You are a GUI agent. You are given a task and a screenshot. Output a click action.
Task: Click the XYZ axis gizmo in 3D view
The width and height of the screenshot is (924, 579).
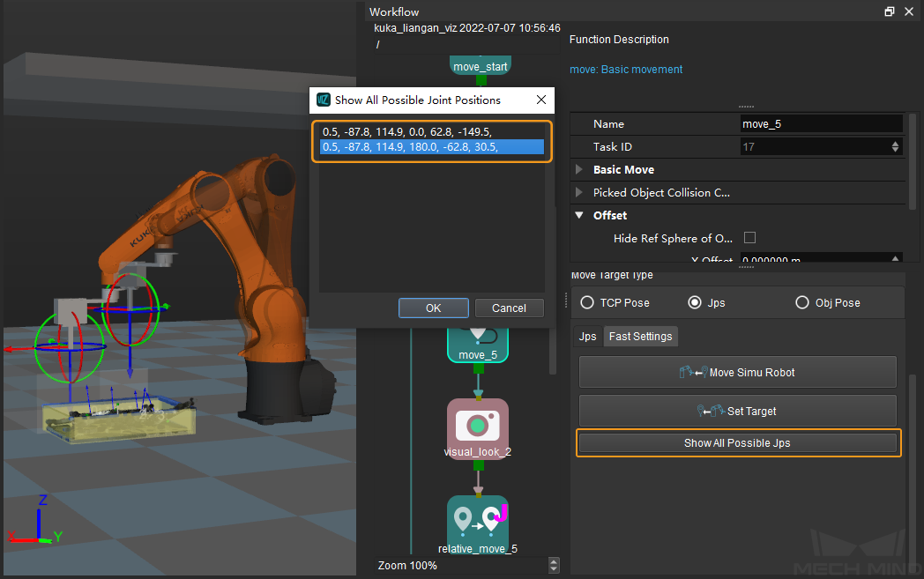(34, 521)
